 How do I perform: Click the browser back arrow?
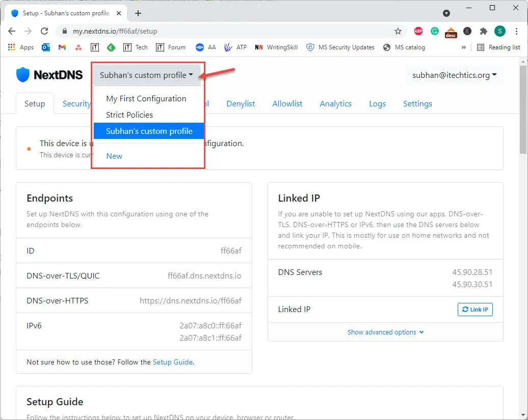click(x=12, y=31)
